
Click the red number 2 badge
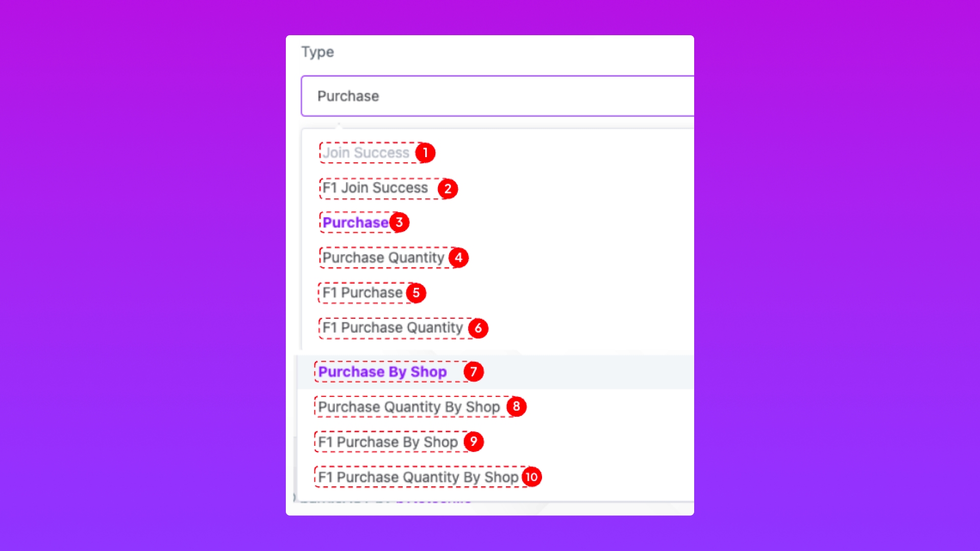coord(448,189)
